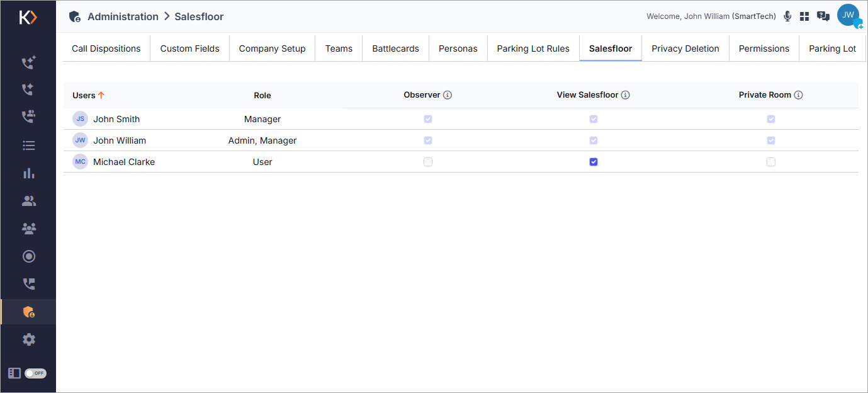This screenshot has height=393, width=868.
Task: Open the bulleted list icon in the sidebar
Action: pyautogui.click(x=28, y=145)
